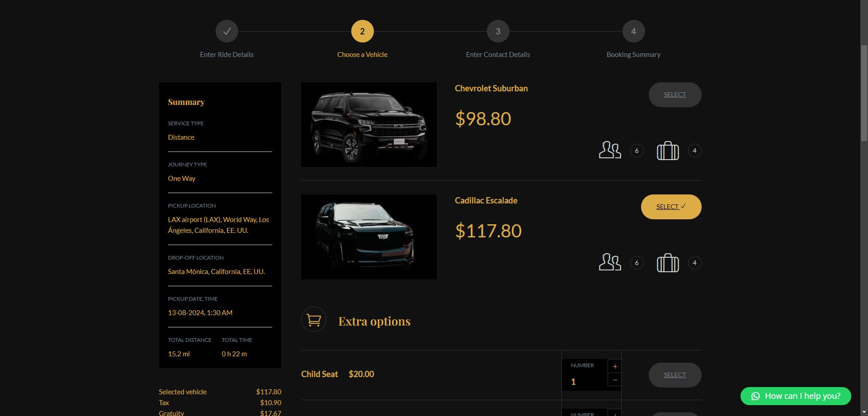
Task: Click the Chevrolet Suburban title
Action: point(491,89)
